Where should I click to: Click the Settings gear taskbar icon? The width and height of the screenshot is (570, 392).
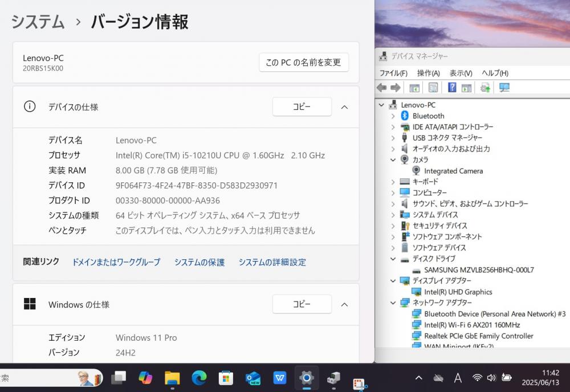(307, 378)
